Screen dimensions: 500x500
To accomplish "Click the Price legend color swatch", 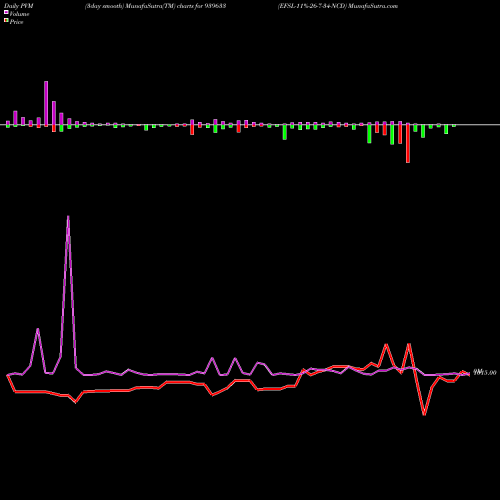I will 6,21.
